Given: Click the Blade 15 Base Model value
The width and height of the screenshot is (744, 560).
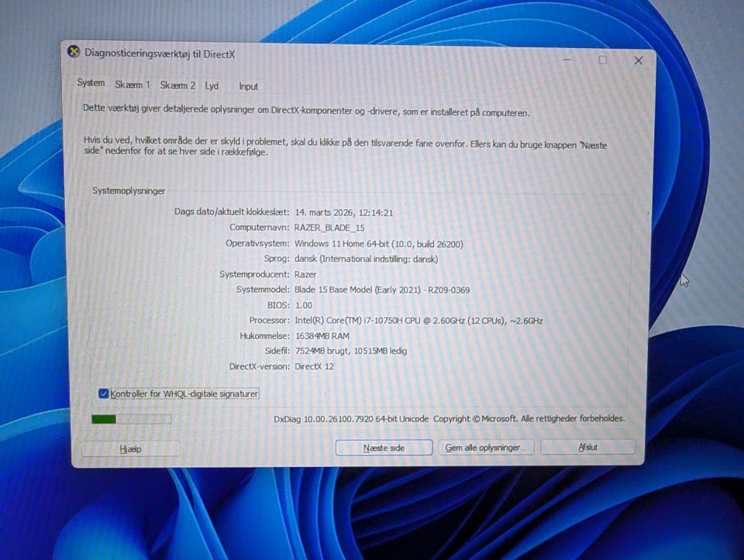Looking at the screenshot, I should click(x=382, y=290).
